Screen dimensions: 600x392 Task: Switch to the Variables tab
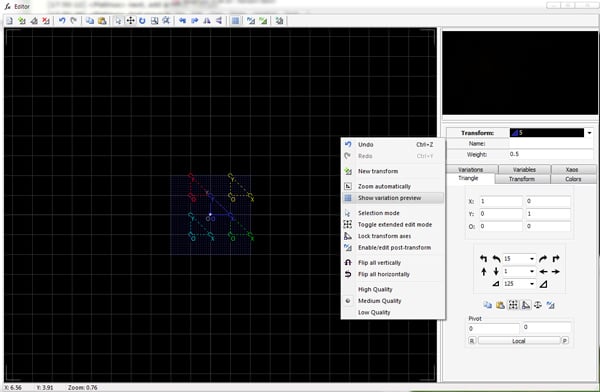[x=524, y=169]
